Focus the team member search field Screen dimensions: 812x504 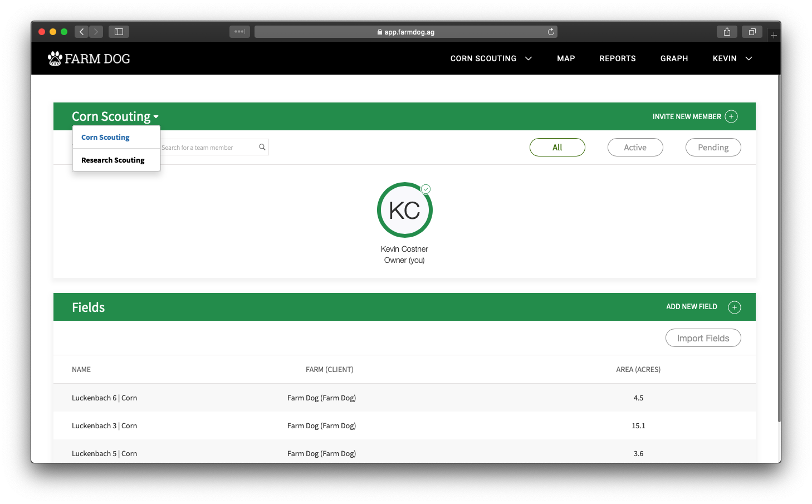(x=214, y=148)
